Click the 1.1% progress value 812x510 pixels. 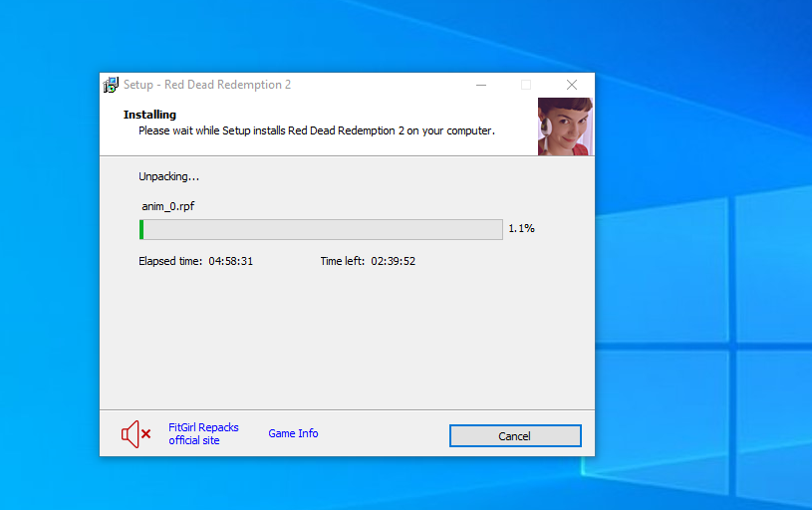521,228
